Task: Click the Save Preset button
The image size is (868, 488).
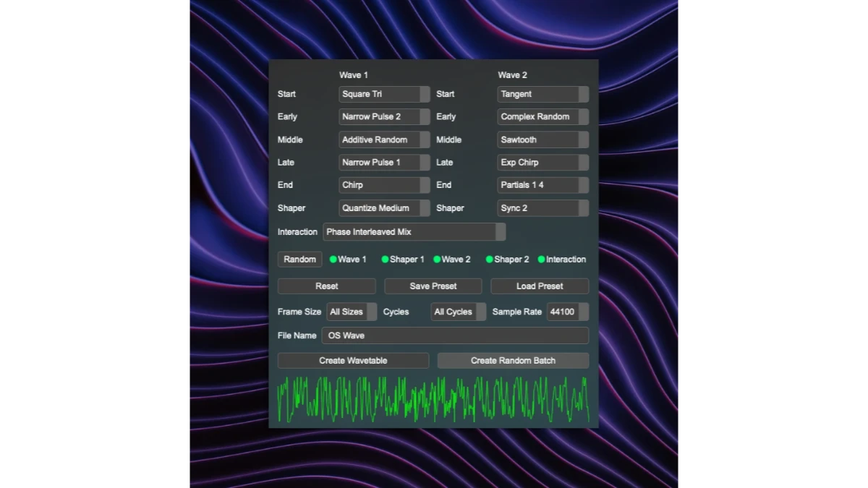Action: 433,286
